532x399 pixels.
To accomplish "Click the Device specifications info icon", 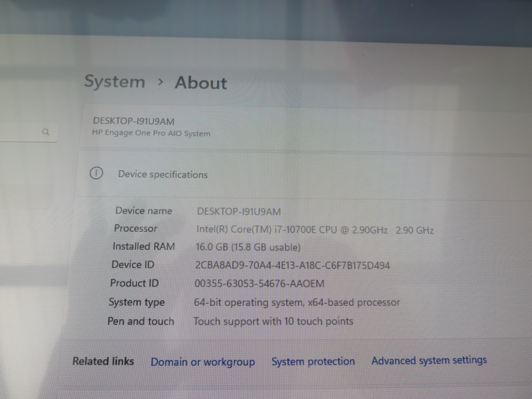I will pos(96,173).
